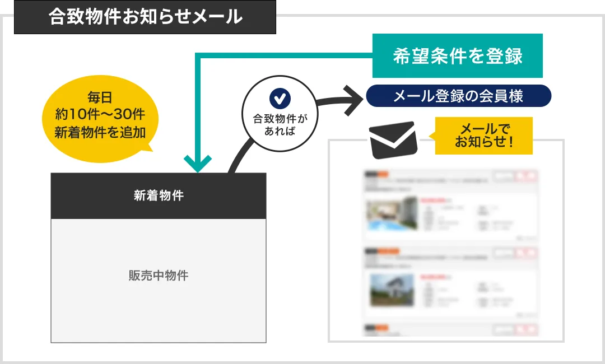Click the orange tag on the second listing
The width and height of the screenshot is (605, 364).
(x=388, y=250)
